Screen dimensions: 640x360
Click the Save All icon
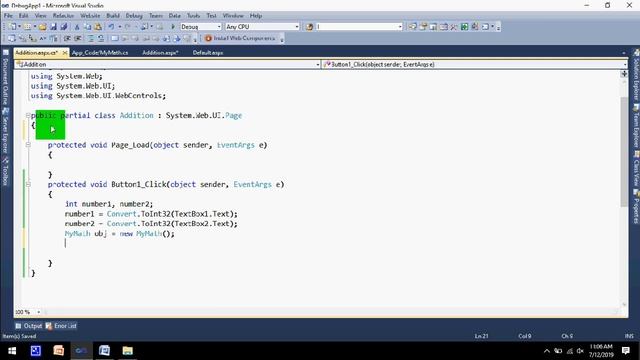64,27
